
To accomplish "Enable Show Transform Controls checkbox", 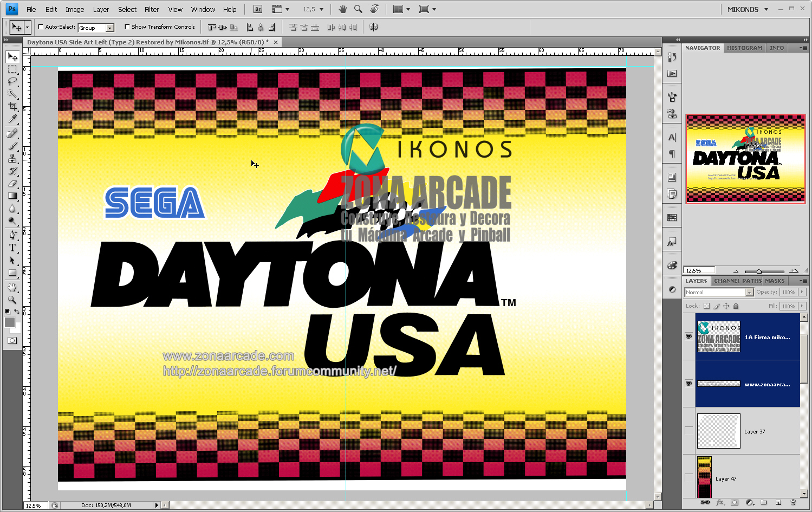I will [x=127, y=27].
